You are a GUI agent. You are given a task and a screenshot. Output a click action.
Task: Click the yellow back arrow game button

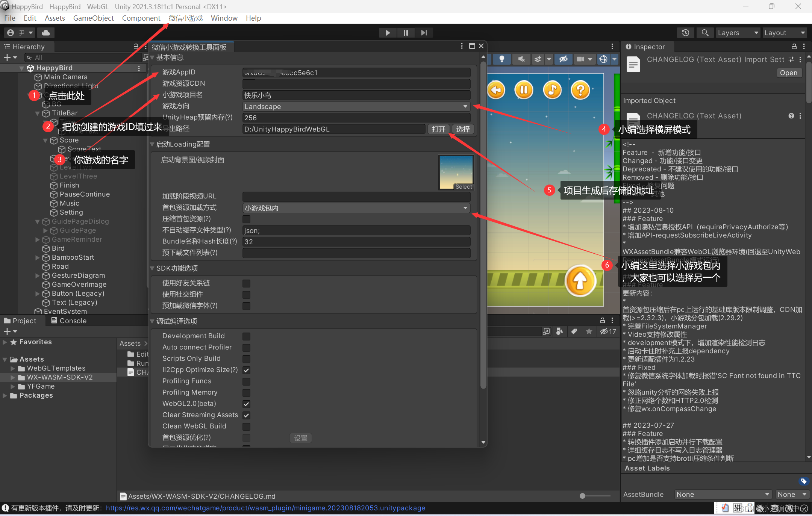pyautogui.click(x=496, y=90)
